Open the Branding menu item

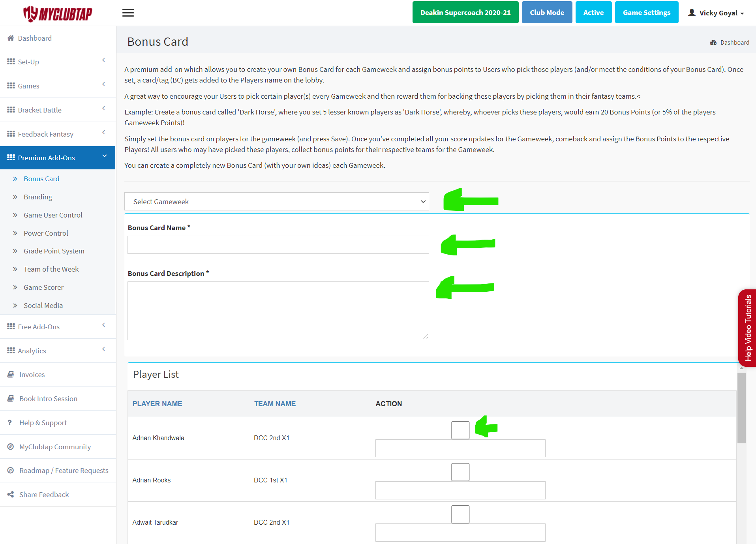(x=38, y=197)
